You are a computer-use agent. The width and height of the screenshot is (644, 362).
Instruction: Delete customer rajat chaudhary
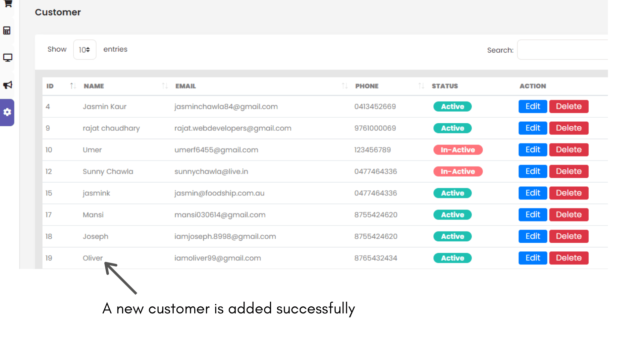(x=569, y=128)
